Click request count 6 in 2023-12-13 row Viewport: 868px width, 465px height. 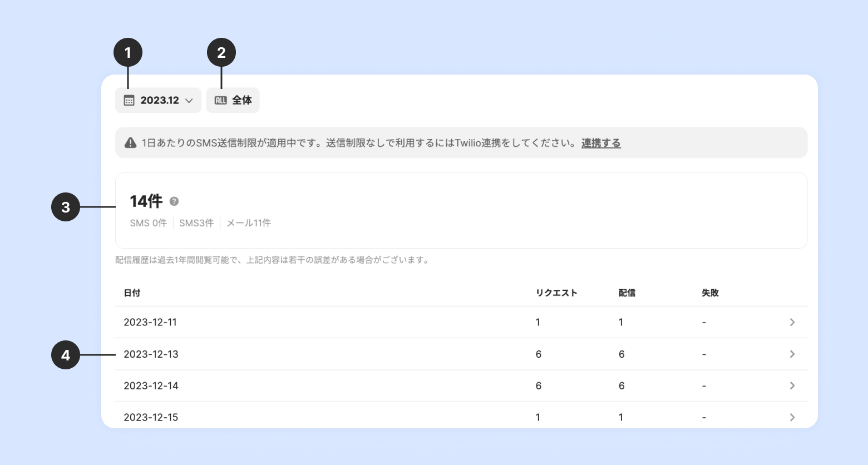pyautogui.click(x=539, y=354)
